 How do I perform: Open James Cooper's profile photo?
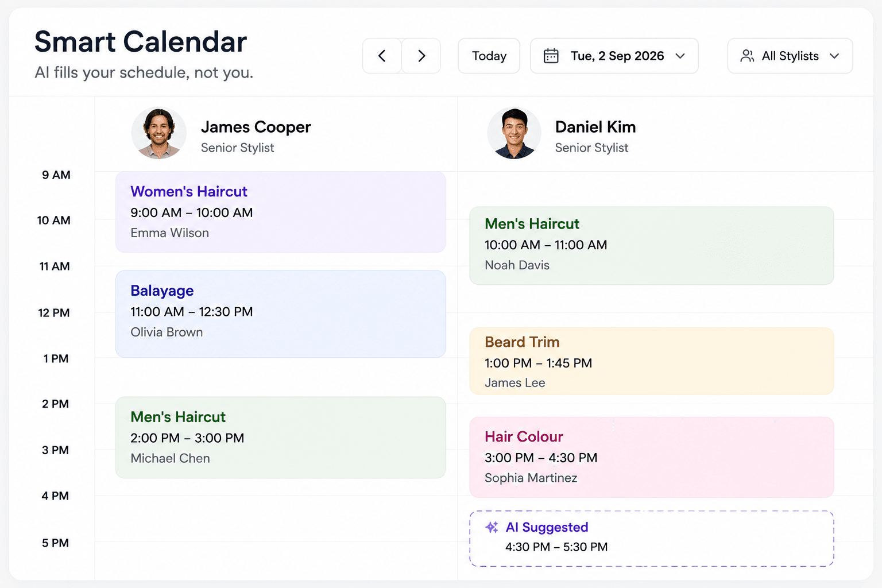[159, 133]
